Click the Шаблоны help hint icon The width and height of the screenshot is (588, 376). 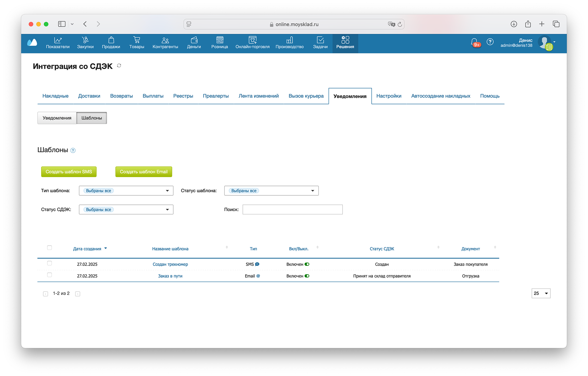73,150
